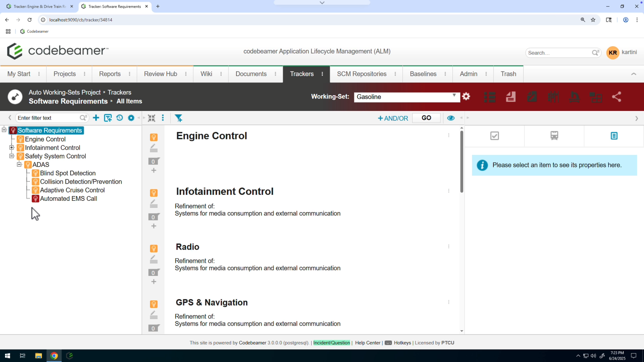Image resolution: width=644 pixels, height=362 pixels.
Task: Open the release train tab in the right panel
Action: point(554,136)
